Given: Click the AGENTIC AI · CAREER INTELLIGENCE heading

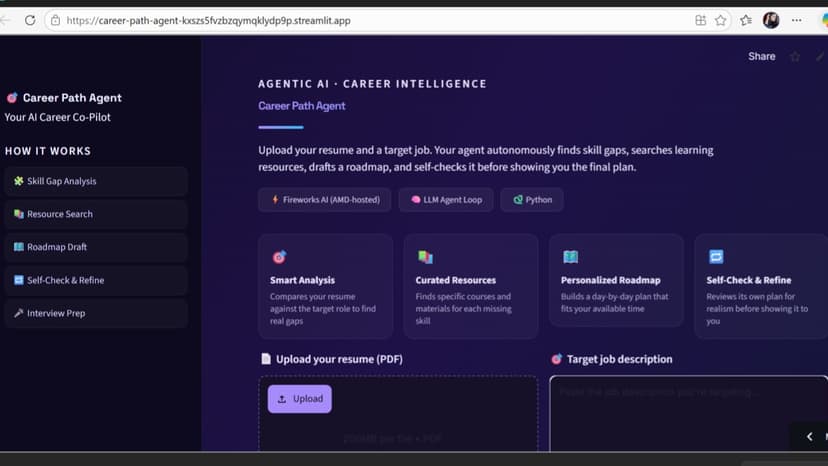Looking at the screenshot, I should (x=372, y=84).
